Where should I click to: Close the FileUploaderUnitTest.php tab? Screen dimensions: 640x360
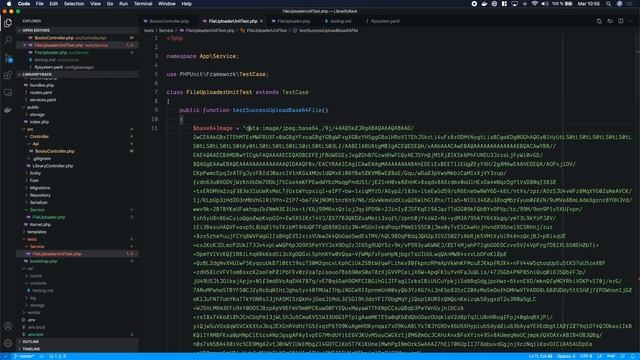tap(262, 21)
